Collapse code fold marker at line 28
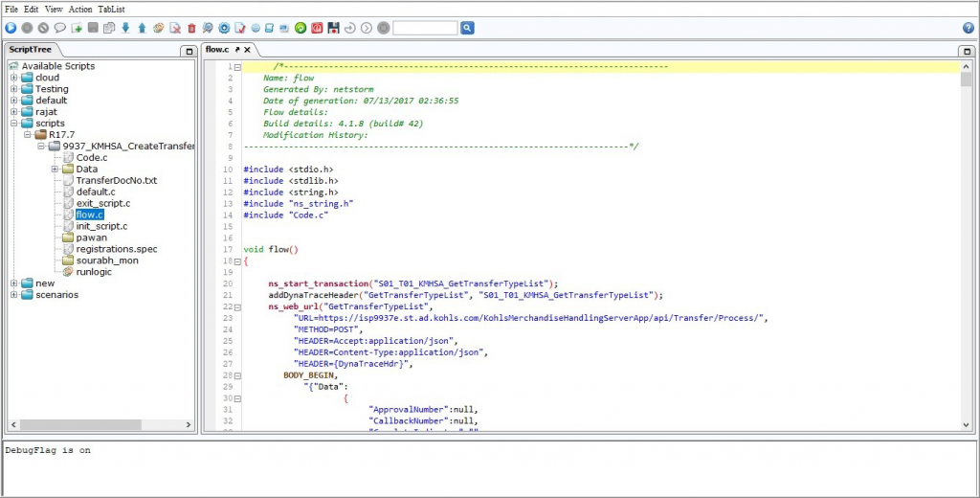This screenshot has width=980, height=498. tap(237, 376)
